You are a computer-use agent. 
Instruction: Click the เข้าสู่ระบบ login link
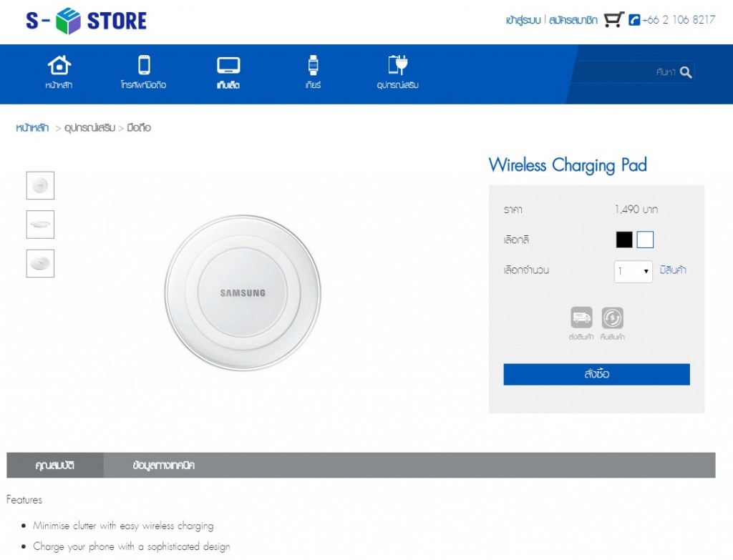point(523,21)
